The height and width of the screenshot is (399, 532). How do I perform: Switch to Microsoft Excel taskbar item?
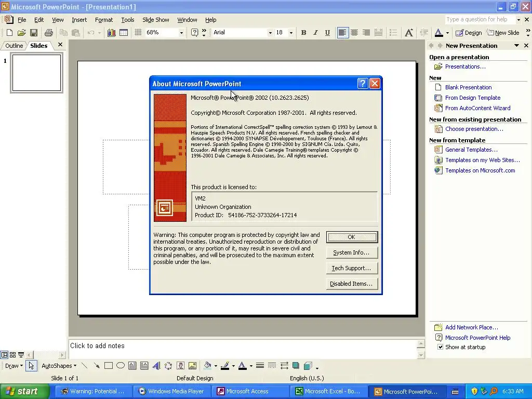click(x=328, y=392)
